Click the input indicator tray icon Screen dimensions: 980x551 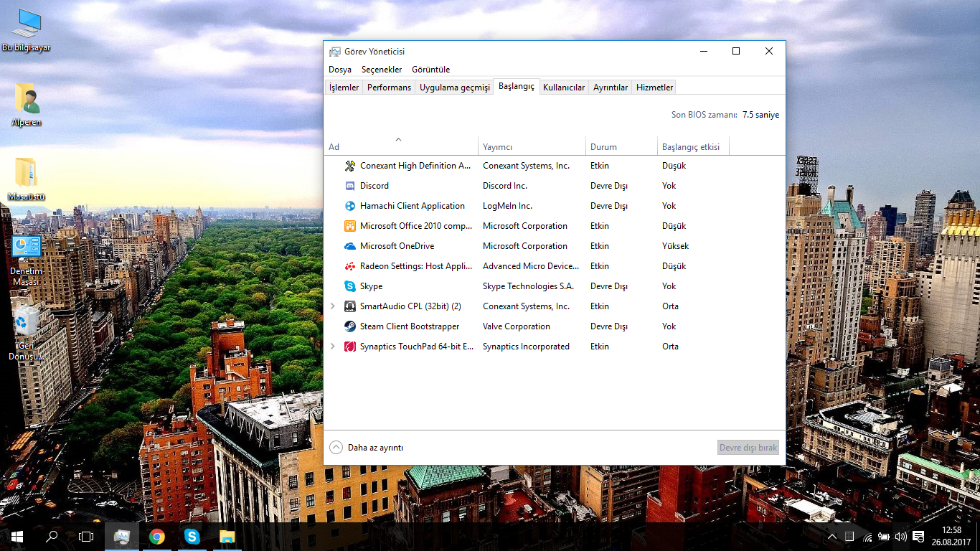[849, 537]
